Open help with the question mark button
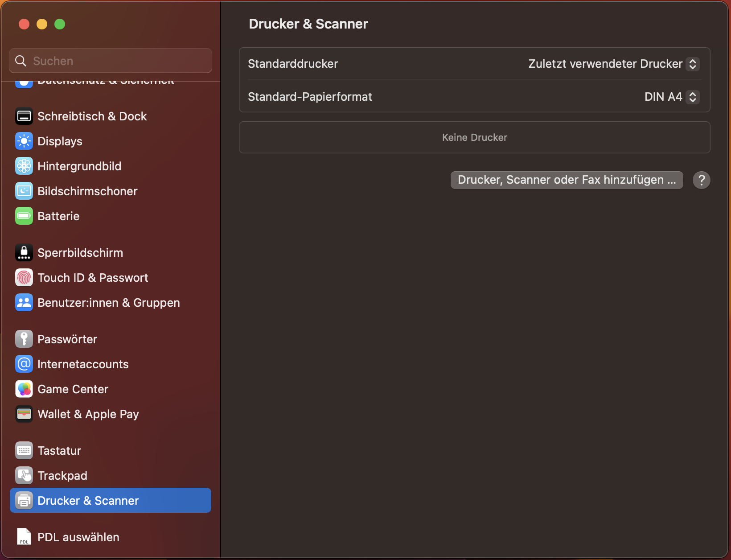Viewport: 731px width, 560px height. click(x=701, y=180)
